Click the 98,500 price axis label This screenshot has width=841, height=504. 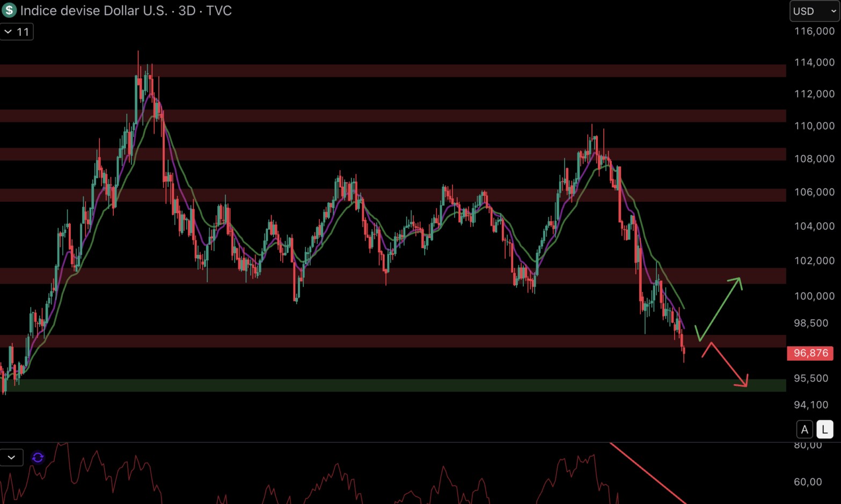point(811,323)
